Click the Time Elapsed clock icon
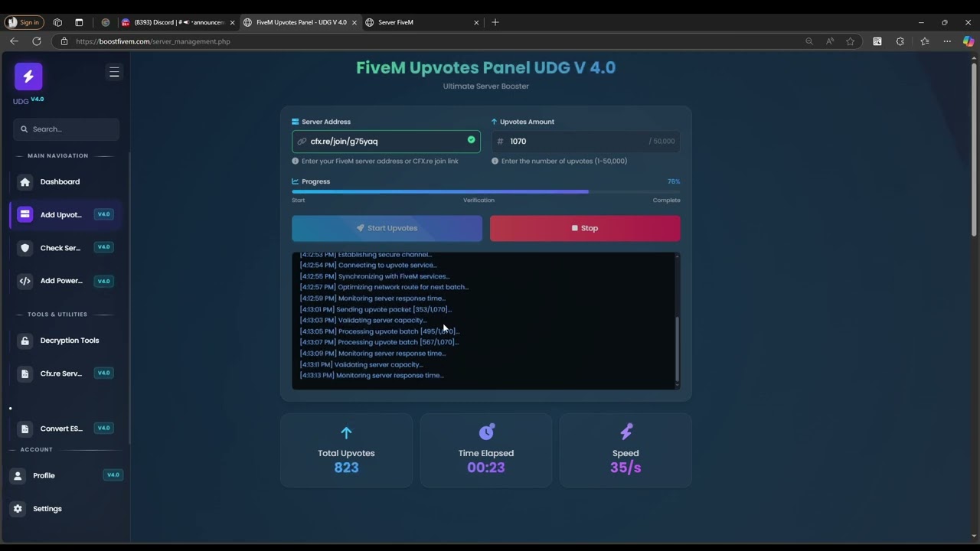Screen dimensions: 980x551 [x=486, y=432]
